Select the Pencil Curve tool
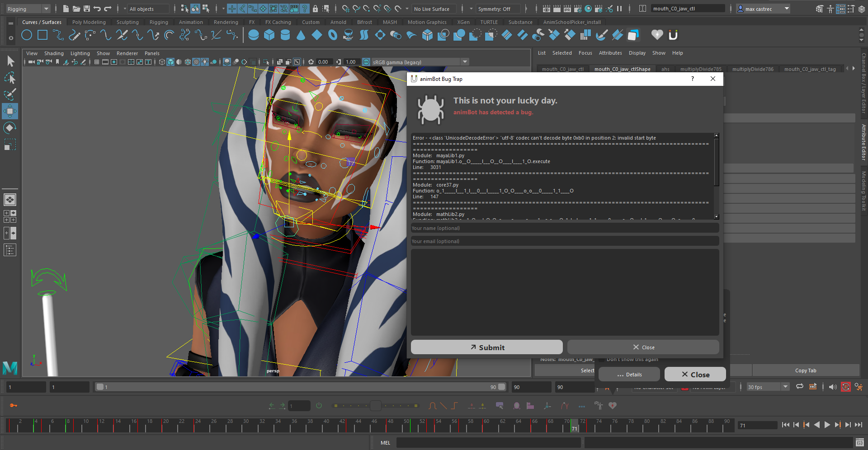The width and height of the screenshot is (868, 450). (74, 35)
